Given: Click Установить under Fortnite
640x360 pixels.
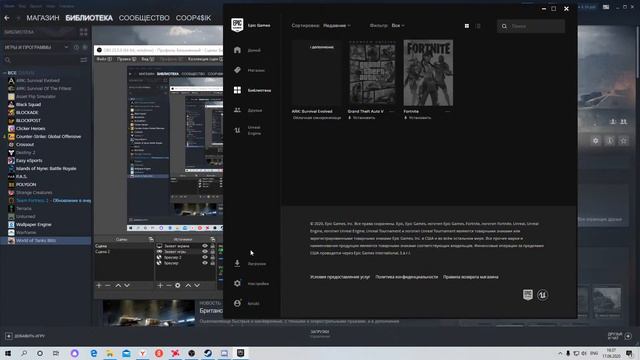Looking at the screenshot, I should point(418,118).
